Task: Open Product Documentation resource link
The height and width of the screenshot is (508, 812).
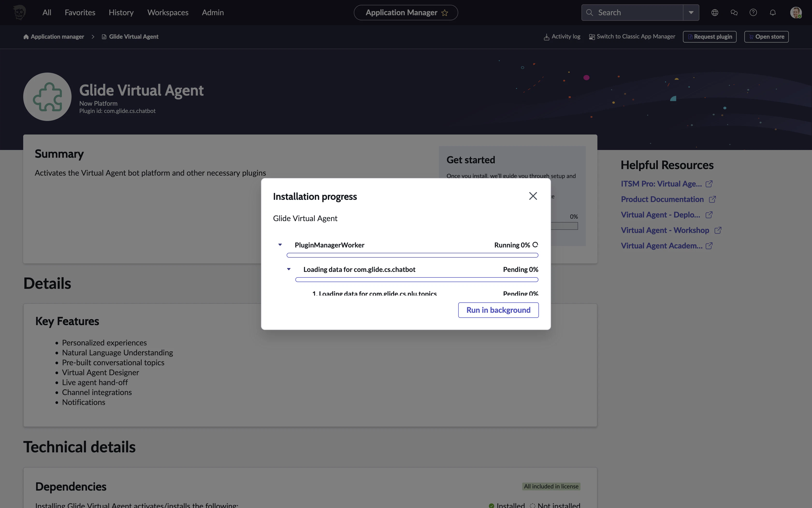Action: [x=662, y=199]
